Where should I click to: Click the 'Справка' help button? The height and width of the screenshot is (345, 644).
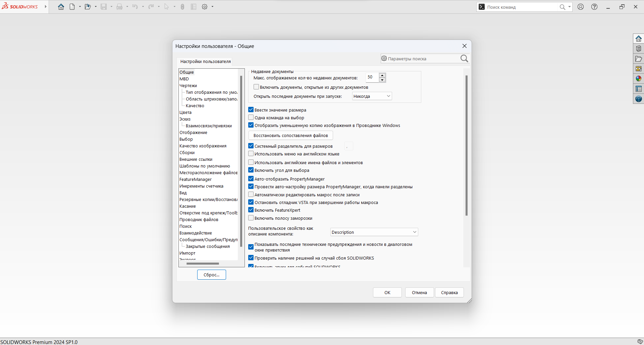[449, 292]
